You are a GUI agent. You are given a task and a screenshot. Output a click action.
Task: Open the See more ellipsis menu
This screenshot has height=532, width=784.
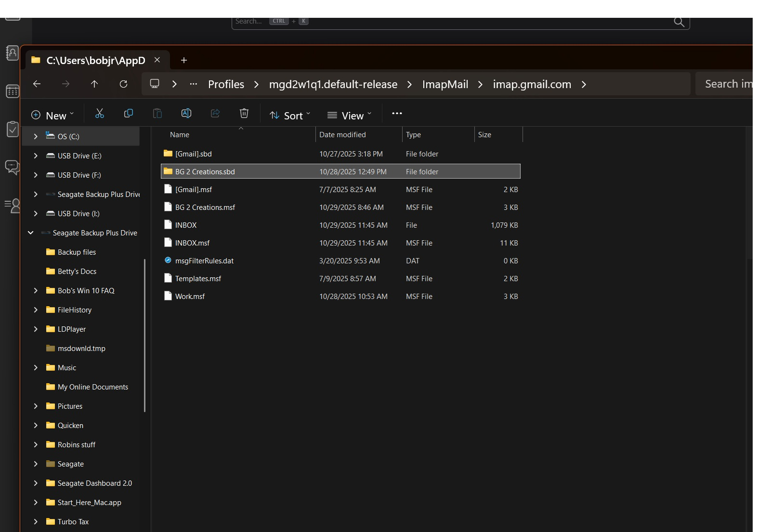397,114
